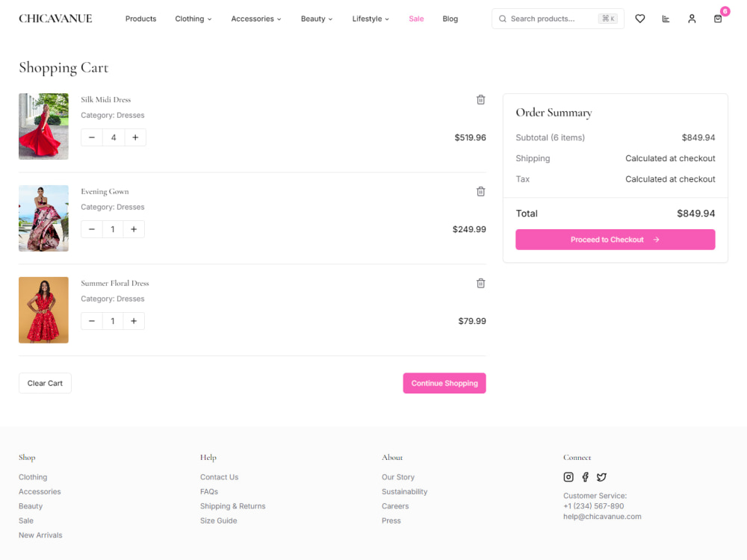This screenshot has height=560, width=747.
Task: Expand the Clothing dropdown menu
Action: tap(193, 19)
